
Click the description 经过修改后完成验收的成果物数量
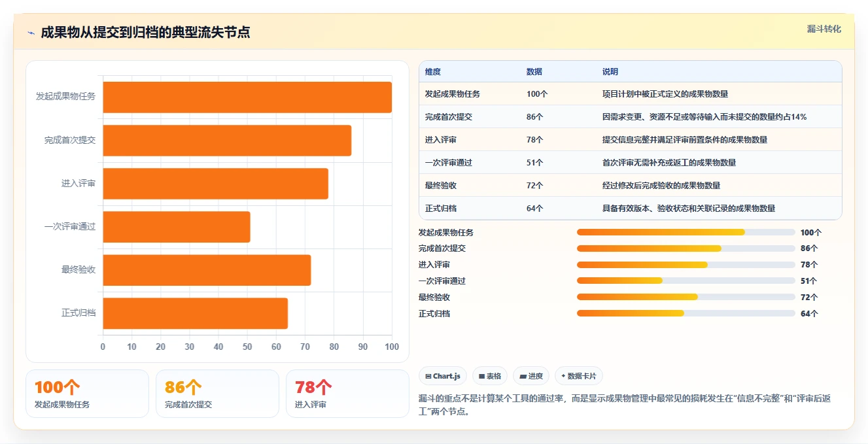[661, 186]
